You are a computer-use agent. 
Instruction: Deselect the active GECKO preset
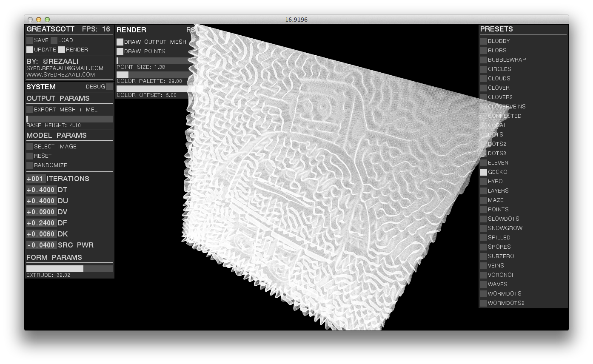[x=484, y=172]
